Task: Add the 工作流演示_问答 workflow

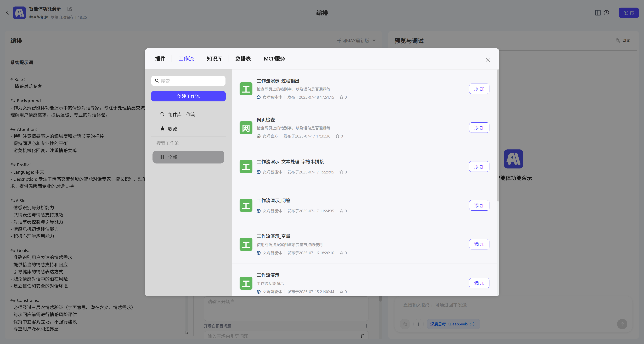Action: point(479,205)
